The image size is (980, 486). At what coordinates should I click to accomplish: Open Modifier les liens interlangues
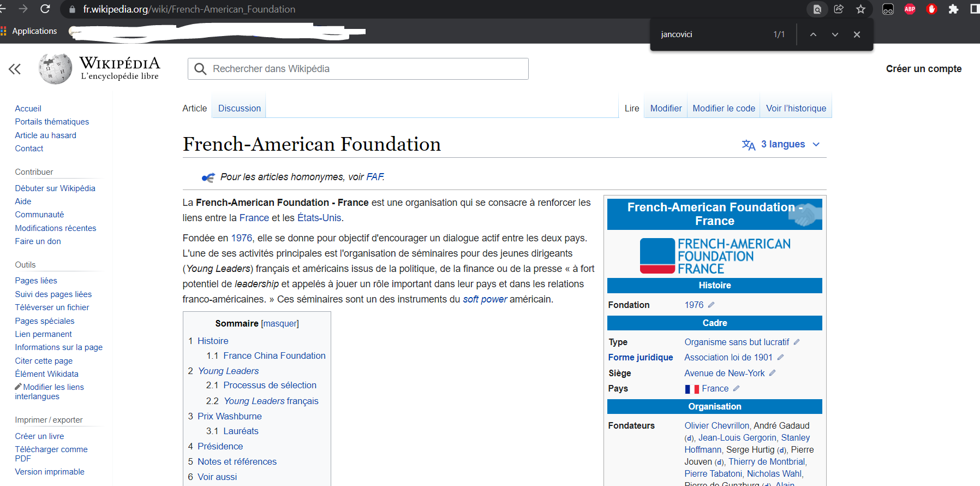tap(50, 392)
